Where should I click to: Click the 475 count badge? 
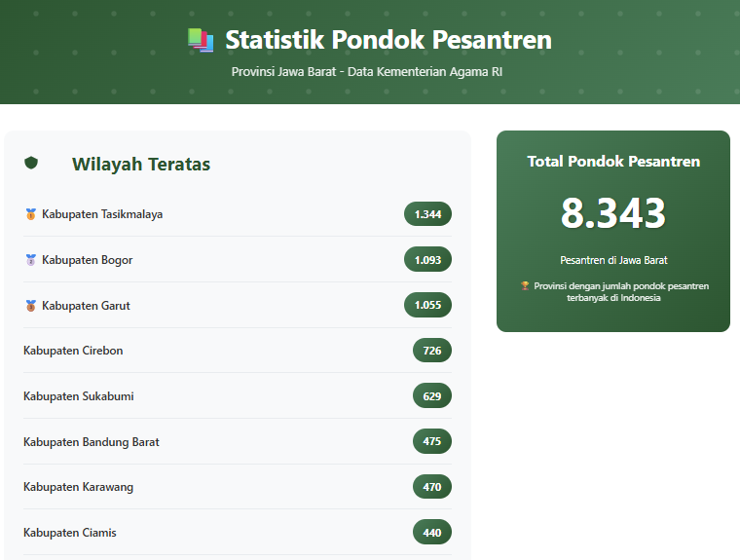pyautogui.click(x=431, y=442)
